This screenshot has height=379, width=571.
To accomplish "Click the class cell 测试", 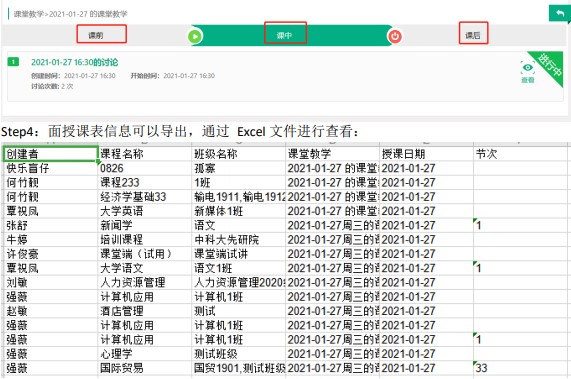I will tap(239, 311).
